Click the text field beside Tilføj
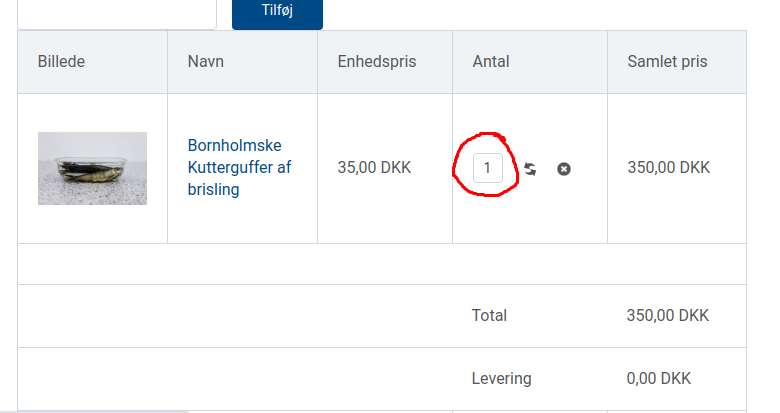780x413 pixels. click(x=117, y=10)
